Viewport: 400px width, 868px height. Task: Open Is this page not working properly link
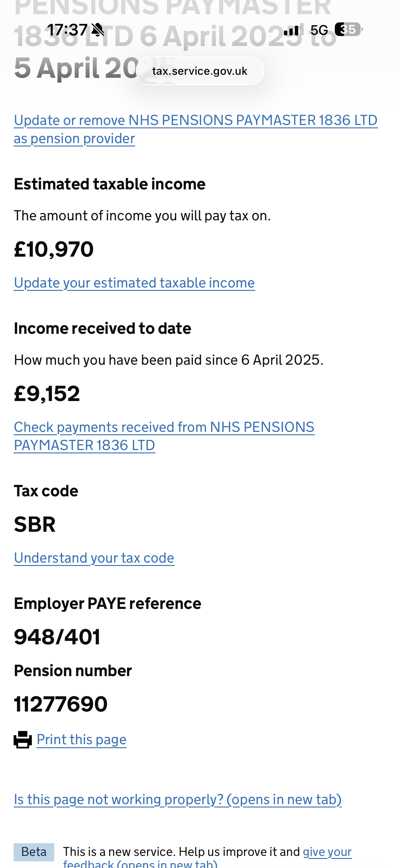point(177,799)
